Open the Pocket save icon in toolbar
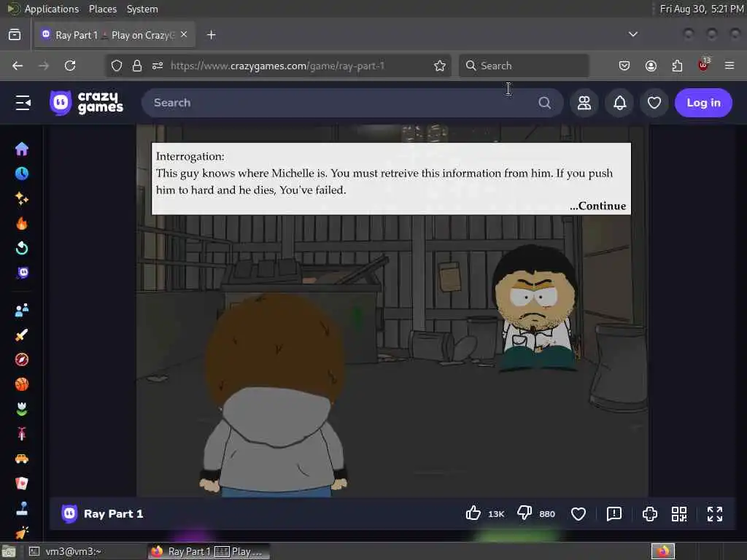 click(x=624, y=66)
